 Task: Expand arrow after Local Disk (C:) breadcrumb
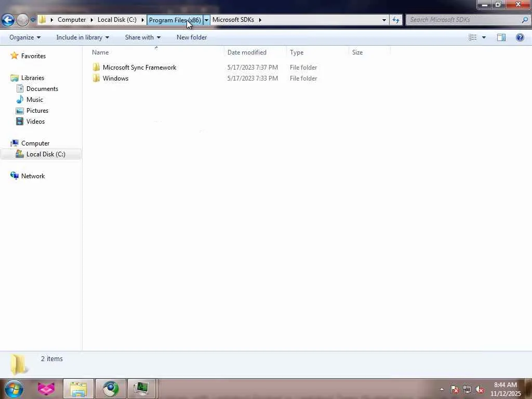tap(142, 20)
